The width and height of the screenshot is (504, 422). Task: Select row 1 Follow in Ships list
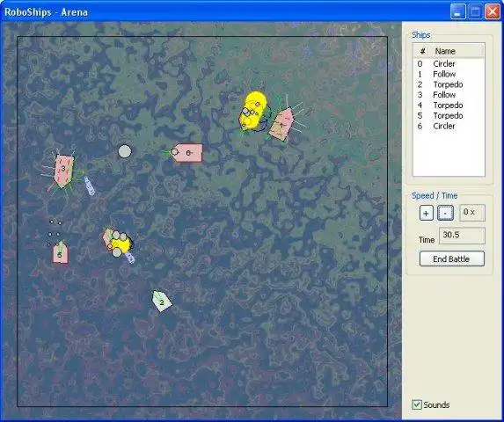point(449,74)
